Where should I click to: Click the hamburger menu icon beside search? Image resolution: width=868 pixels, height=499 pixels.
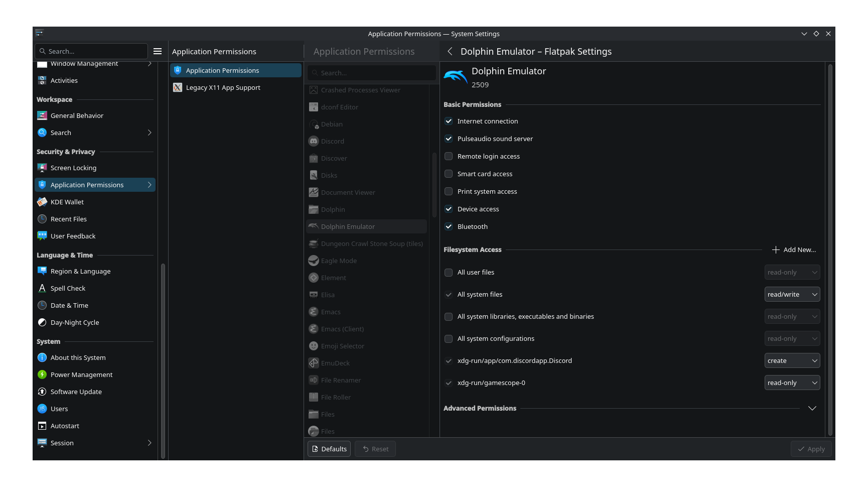click(157, 51)
